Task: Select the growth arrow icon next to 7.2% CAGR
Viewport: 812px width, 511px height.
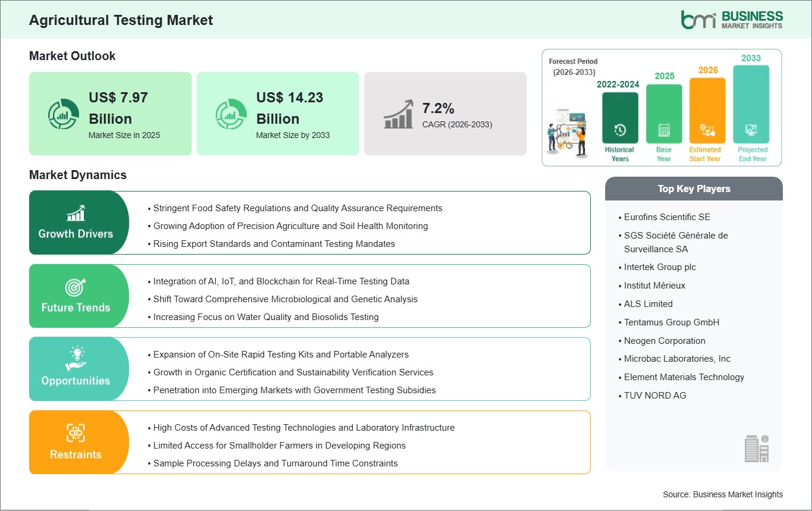Action: [x=399, y=113]
